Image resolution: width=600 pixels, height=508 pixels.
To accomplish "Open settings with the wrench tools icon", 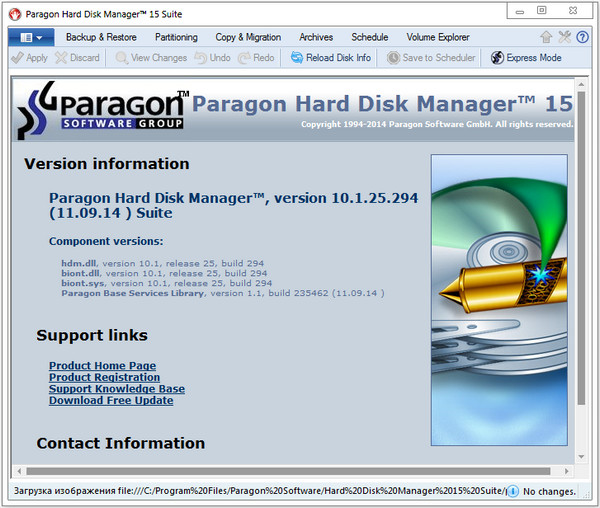I will (565, 37).
